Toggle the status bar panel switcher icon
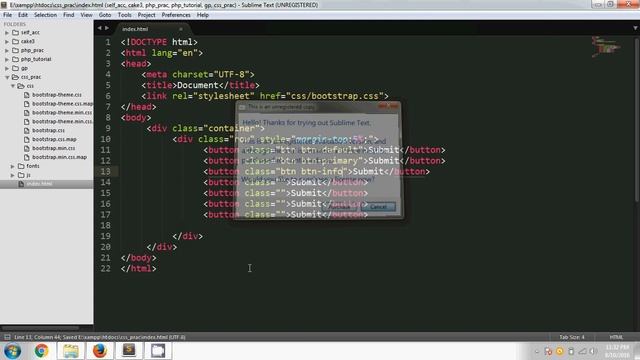 tap(7, 337)
